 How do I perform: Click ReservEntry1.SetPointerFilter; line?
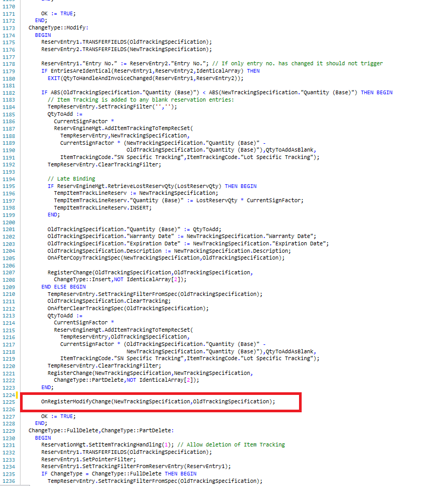88,459
